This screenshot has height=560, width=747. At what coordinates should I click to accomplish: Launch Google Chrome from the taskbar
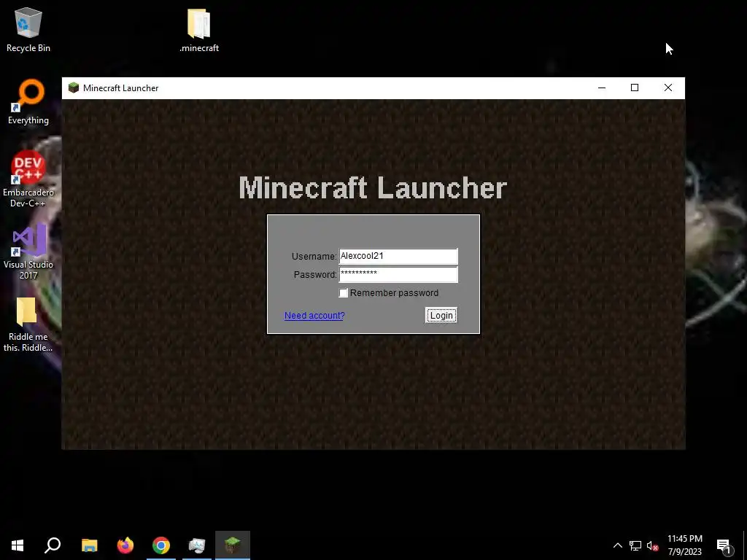[161, 545]
